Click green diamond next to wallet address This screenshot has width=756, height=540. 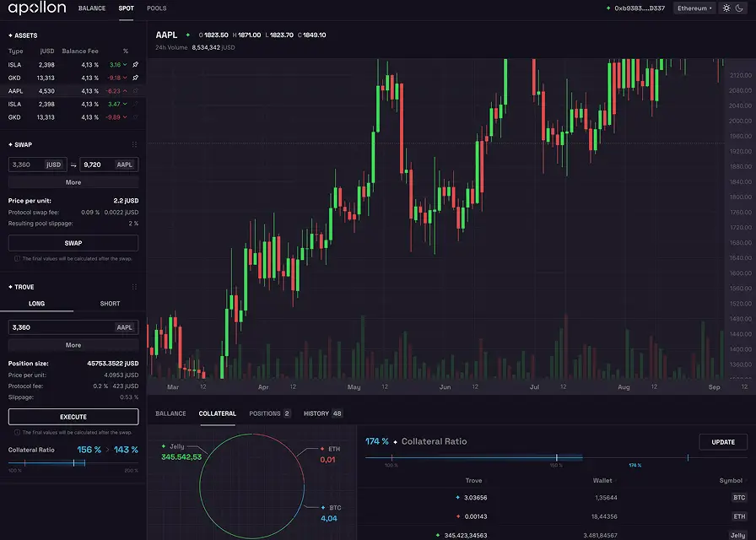(608, 8)
